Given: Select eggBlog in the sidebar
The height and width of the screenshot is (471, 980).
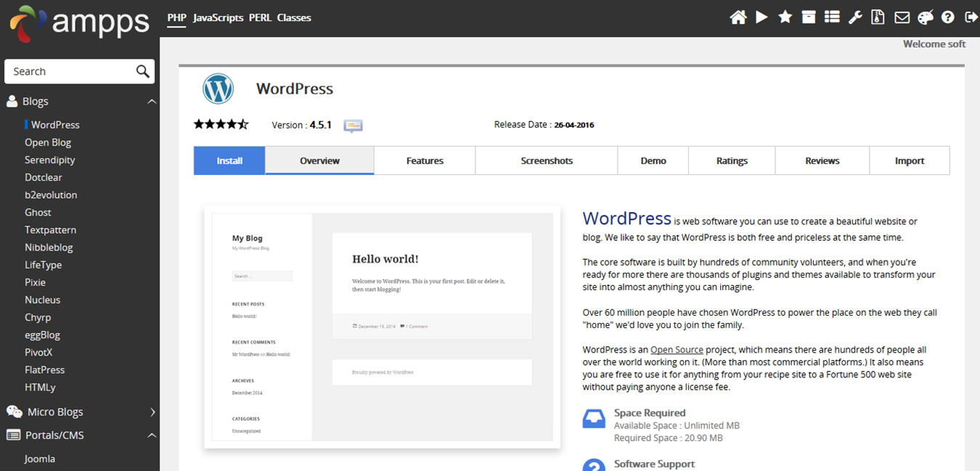Looking at the screenshot, I should [x=42, y=335].
